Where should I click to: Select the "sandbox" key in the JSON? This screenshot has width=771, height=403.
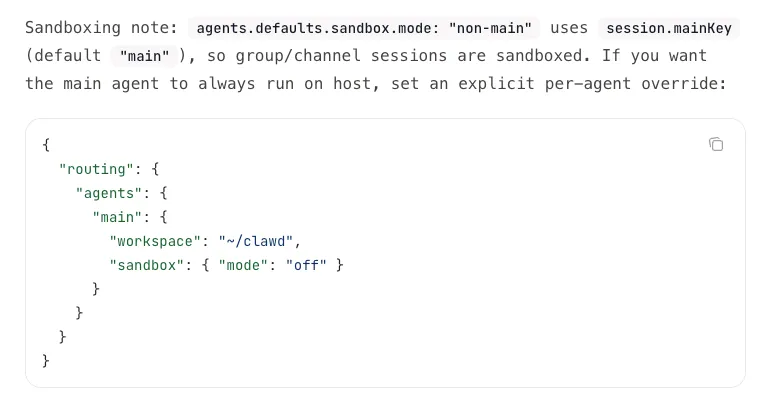click(146, 265)
